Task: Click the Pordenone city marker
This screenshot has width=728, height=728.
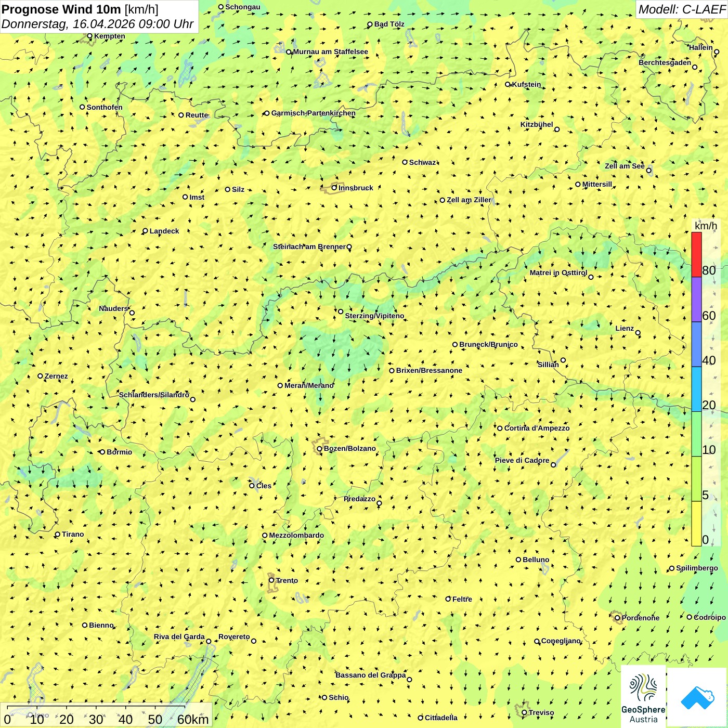Action: coord(618,618)
